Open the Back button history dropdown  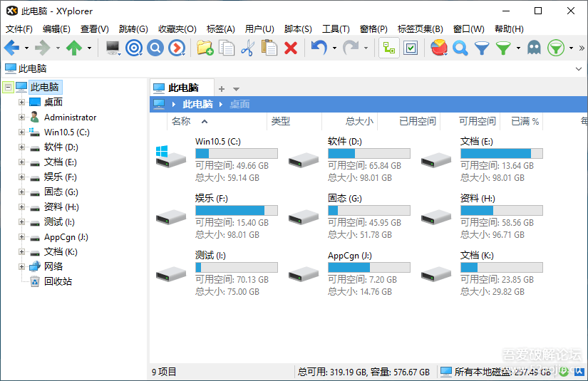coord(26,48)
